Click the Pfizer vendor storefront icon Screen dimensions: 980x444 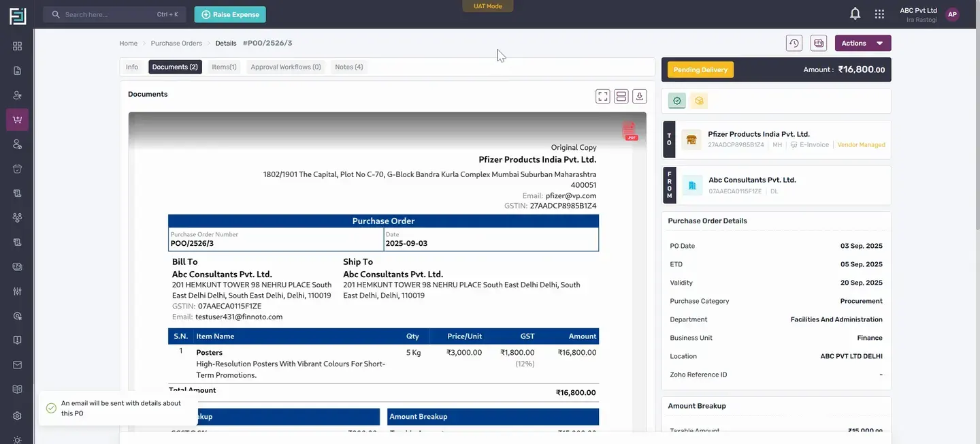coord(691,140)
